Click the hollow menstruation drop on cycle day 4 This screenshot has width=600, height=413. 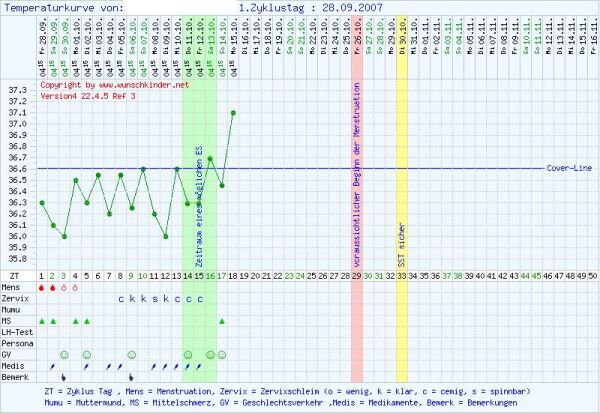75,286
